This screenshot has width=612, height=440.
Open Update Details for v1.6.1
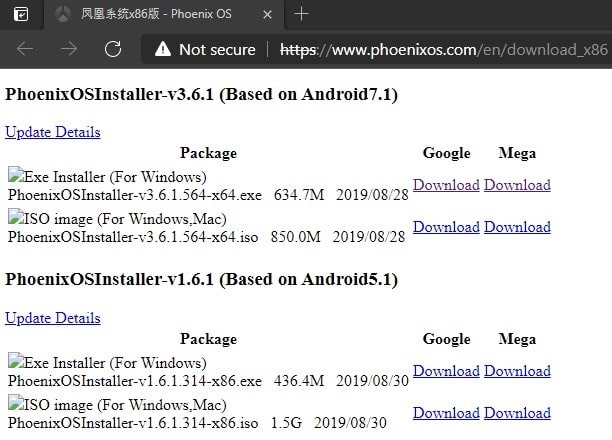point(53,318)
